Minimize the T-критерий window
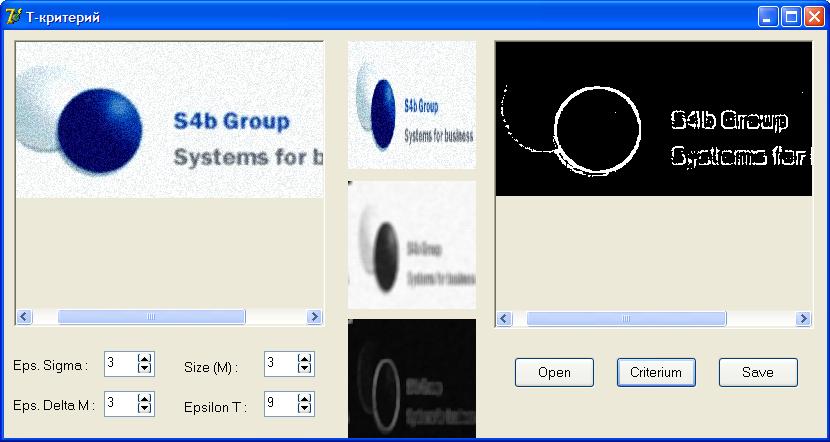This screenshot has height=442, width=830. (768, 17)
